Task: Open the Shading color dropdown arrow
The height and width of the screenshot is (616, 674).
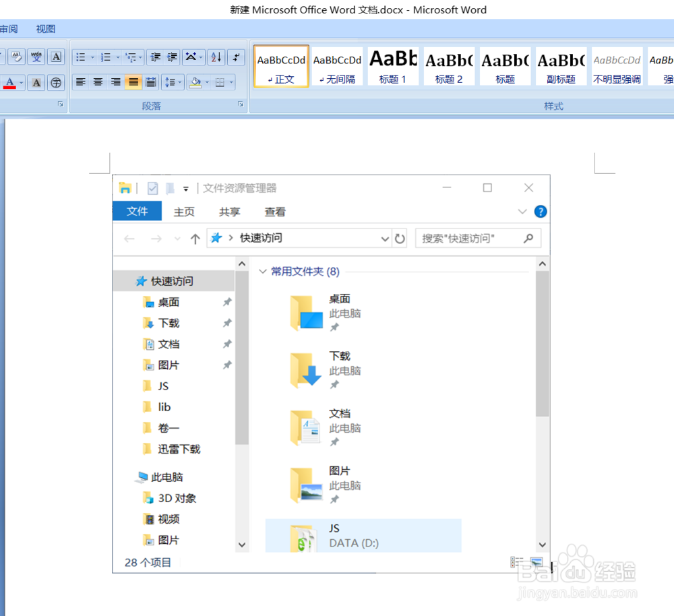Action: click(207, 82)
